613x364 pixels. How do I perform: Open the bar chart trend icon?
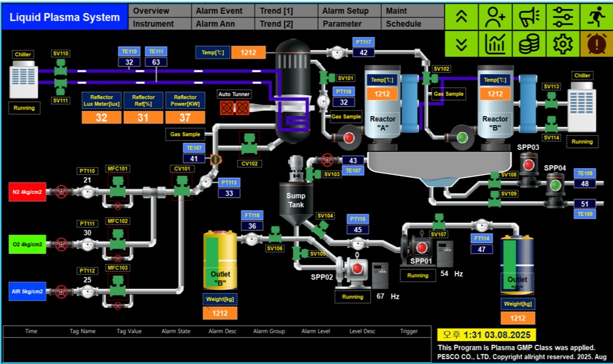pos(495,44)
